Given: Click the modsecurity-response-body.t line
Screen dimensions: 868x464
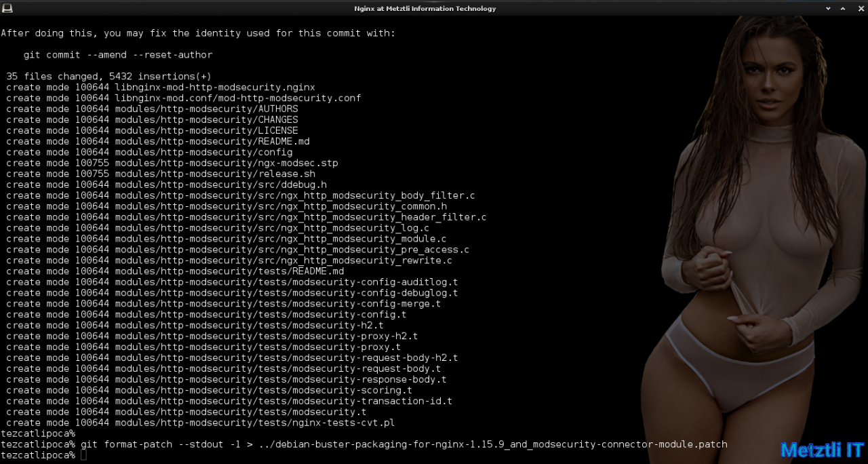Looking at the screenshot, I should (226, 381).
